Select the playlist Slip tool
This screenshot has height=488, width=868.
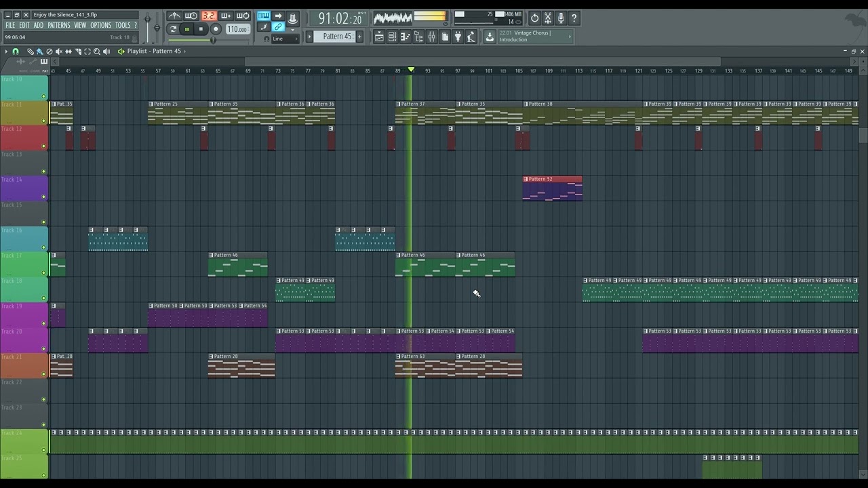(68, 52)
